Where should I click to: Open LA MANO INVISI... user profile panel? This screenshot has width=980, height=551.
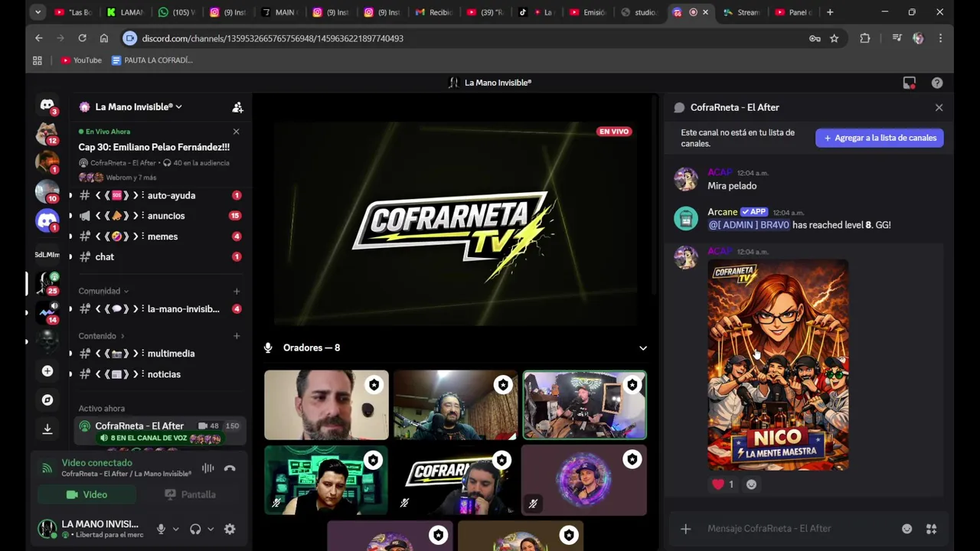[90, 529]
